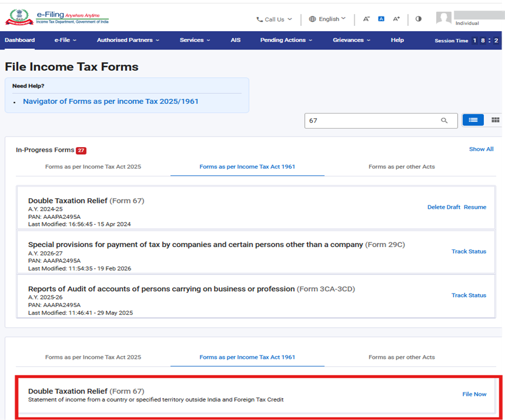The height and width of the screenshot is (420, 505).
Task: Click the search magnifier icon
Action: pos(444,121)
